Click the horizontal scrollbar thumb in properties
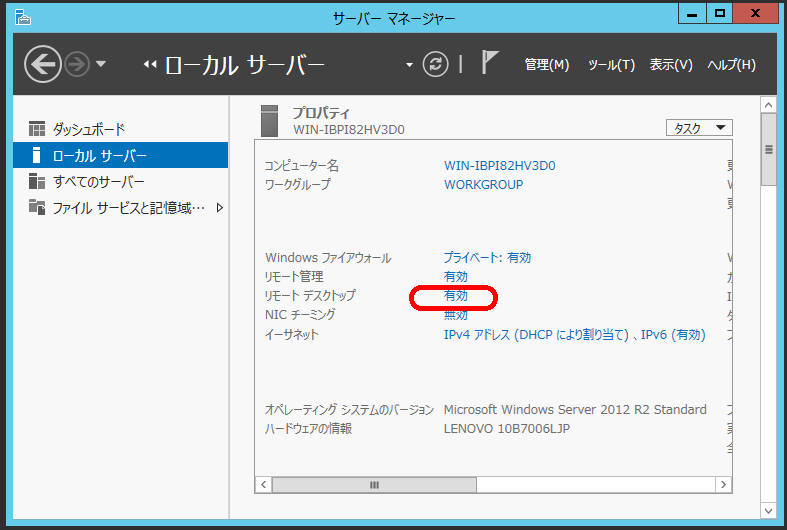 pos(374,484)
